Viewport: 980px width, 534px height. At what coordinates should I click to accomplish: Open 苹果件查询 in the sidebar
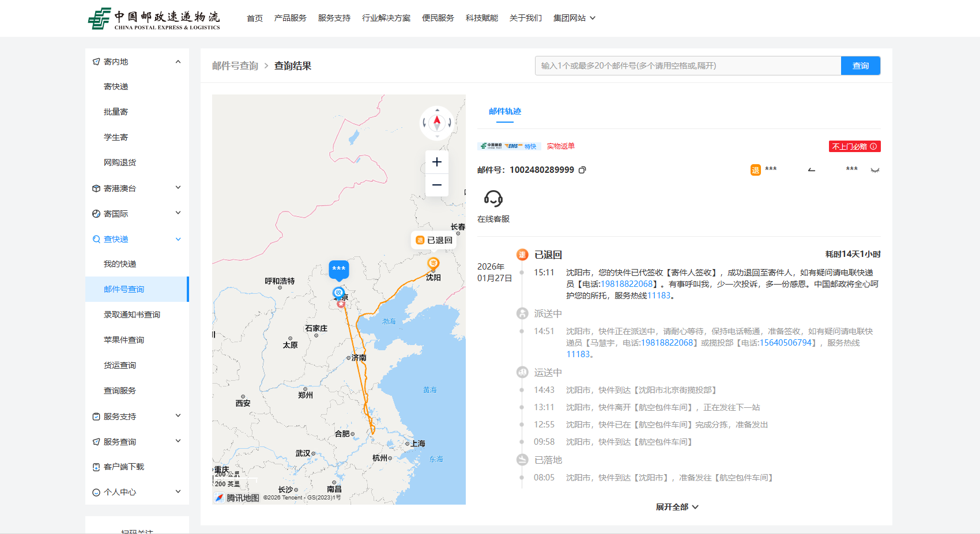[124, 340]
